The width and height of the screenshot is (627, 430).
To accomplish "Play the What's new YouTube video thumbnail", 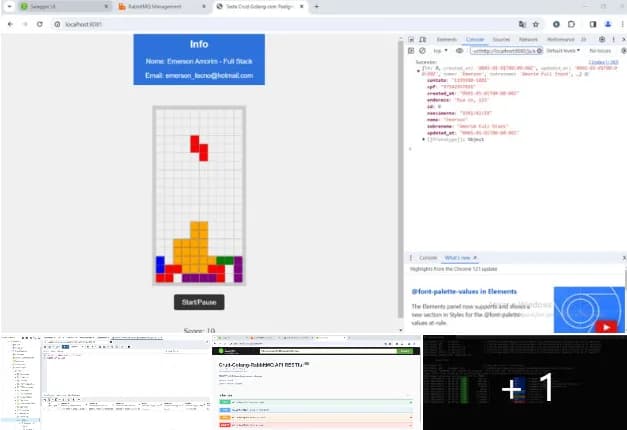I will 589,310.
